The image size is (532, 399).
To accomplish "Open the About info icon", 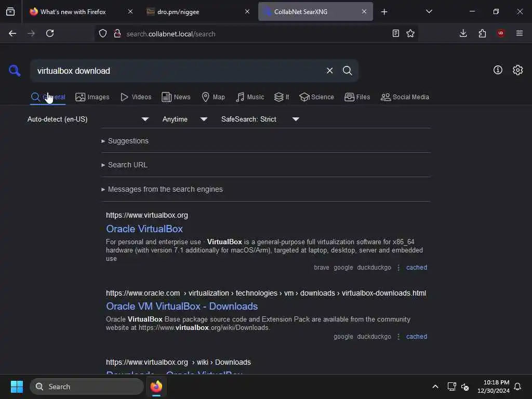I will click(x=498, y=70).
